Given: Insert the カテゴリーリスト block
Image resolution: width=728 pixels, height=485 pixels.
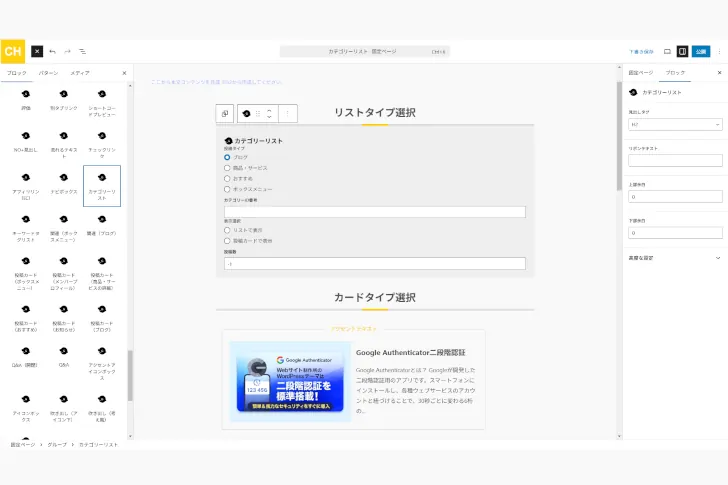Looking at the screenshot, I should click(x=102, y=186).
